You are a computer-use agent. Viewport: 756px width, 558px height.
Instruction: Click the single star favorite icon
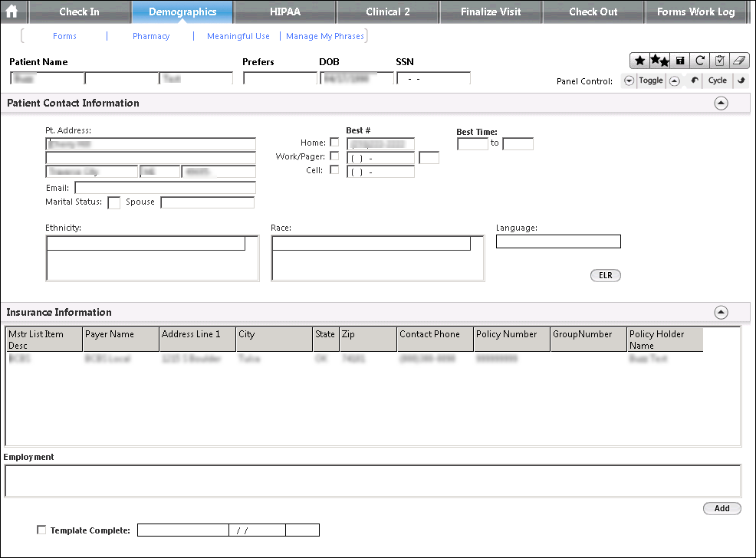click(639, 61)
